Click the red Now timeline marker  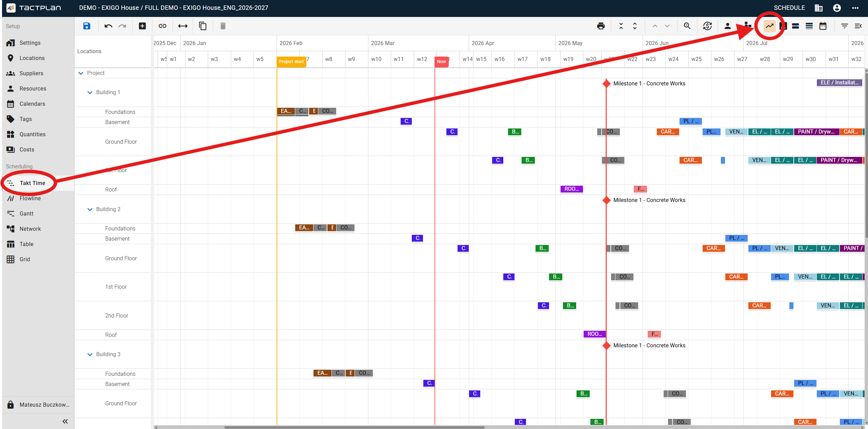pyautogui.click(x=441, y=61)
